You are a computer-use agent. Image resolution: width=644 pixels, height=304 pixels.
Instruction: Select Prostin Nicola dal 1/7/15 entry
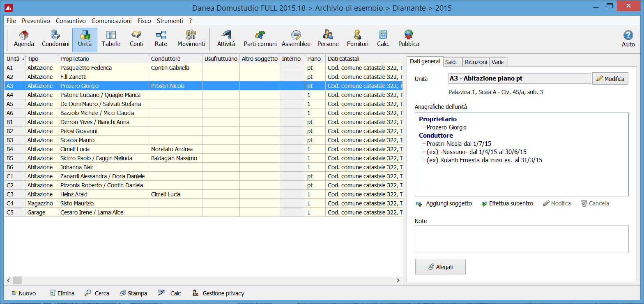(459, 143)
